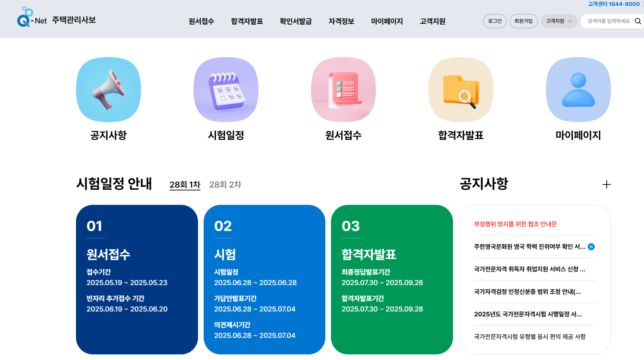
Task: Click the 공지사항 section heading
Action: click(484, 184)
